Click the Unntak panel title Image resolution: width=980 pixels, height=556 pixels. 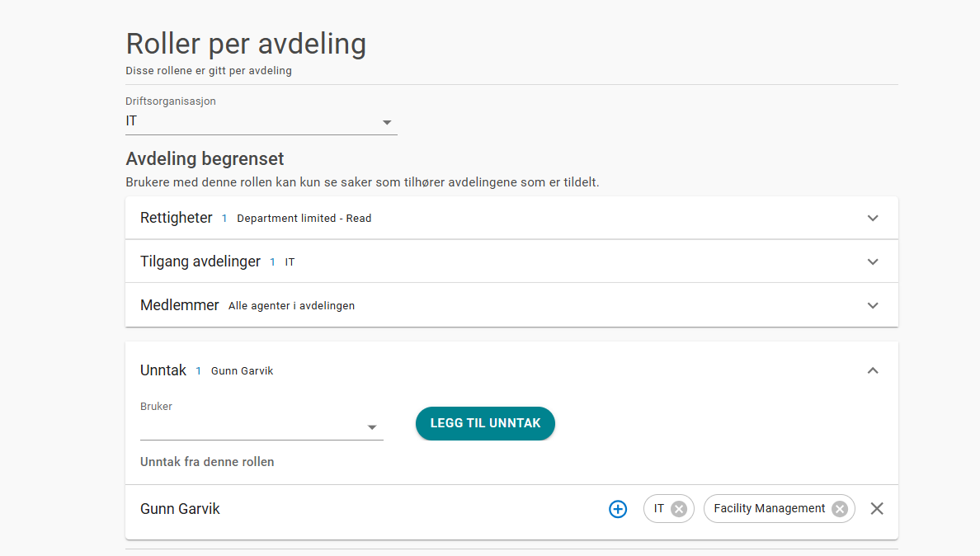pyautogui.click(x=163, y=371)
